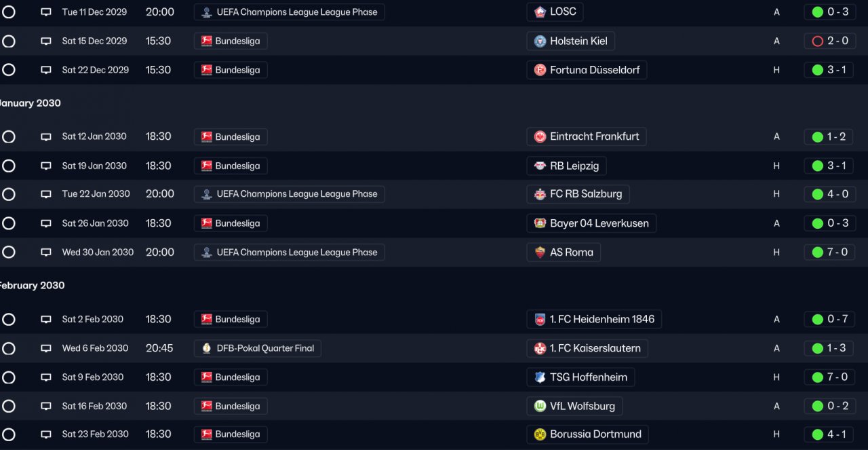Click the Fortuna Düsseldorf team name
Viewport: 868px width, 450px height.
595,70
